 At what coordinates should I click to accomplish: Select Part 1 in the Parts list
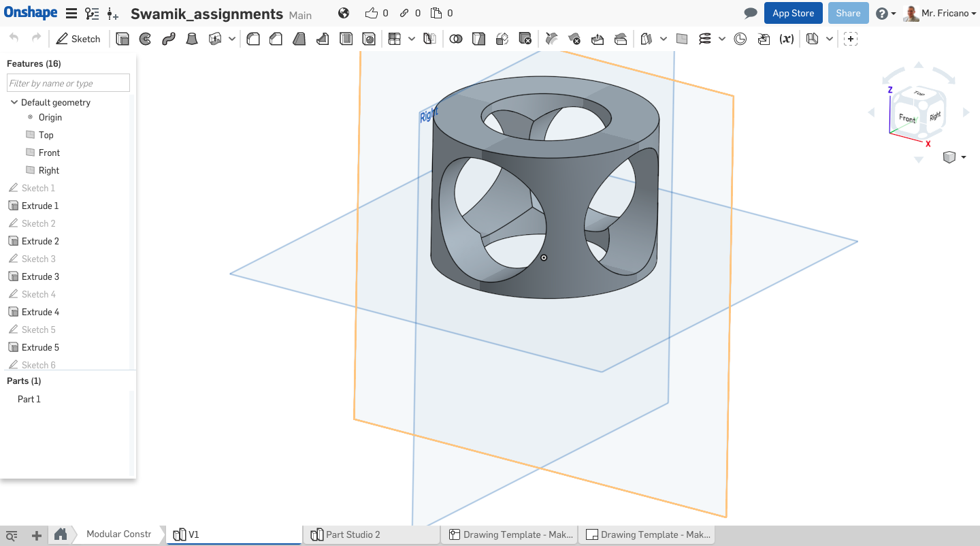click(x=29, y=399)
